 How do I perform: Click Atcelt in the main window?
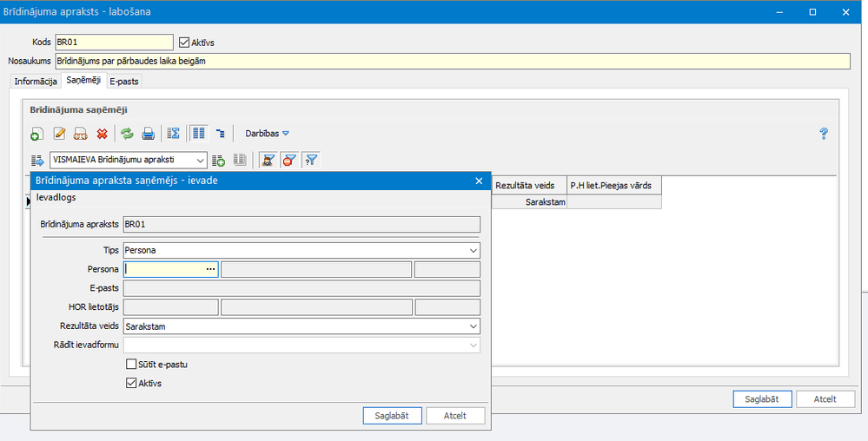tap(825, 399)
